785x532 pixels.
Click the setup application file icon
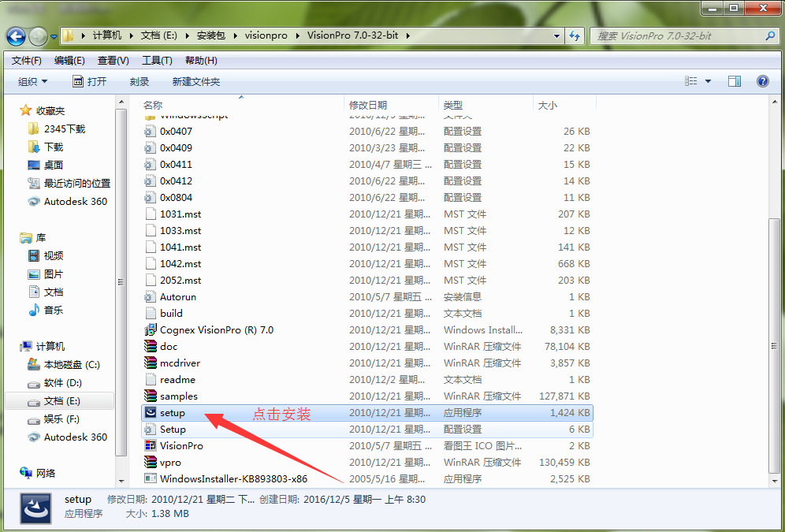(x=151, y=412)
